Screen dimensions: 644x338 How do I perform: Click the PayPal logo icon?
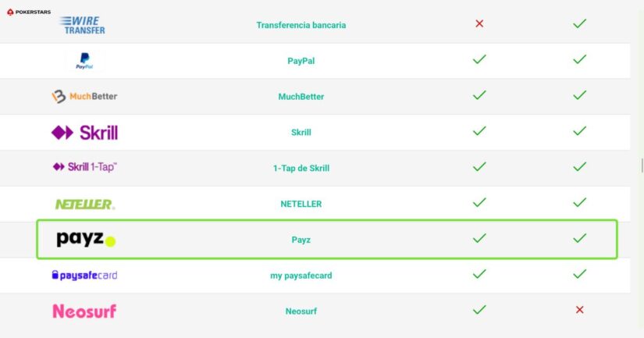click(84, 61)
